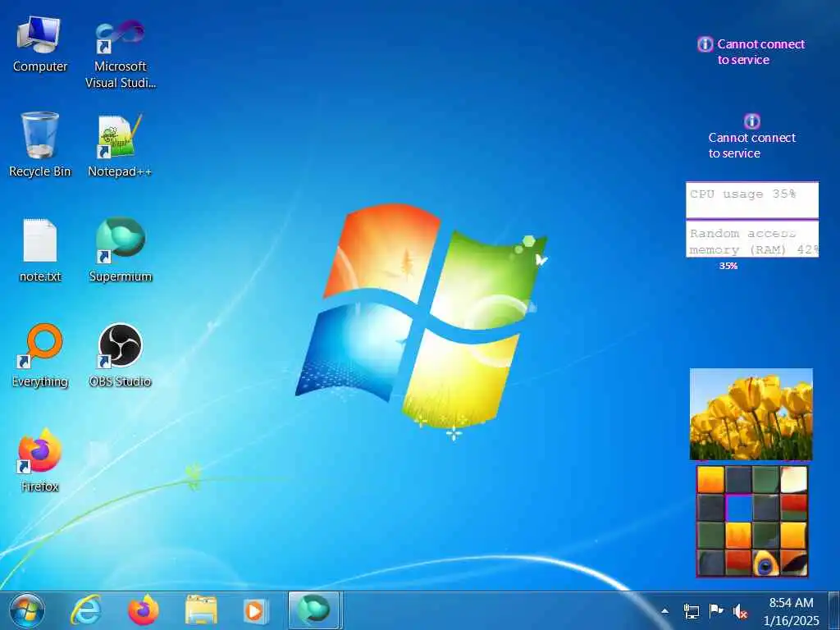Show hidden tray icons arrow

point(664,611)
